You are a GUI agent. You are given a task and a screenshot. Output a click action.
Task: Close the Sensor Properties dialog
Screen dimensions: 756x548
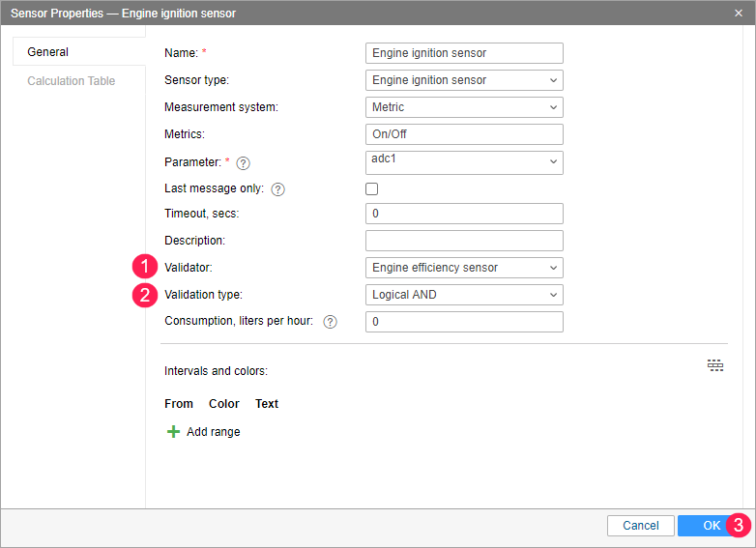[739, 13]
